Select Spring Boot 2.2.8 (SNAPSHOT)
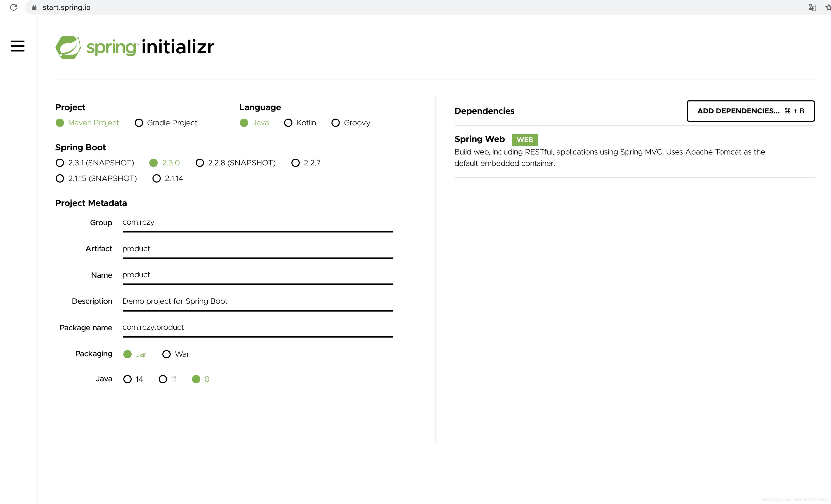831x504 pixels. pos(236,163)
